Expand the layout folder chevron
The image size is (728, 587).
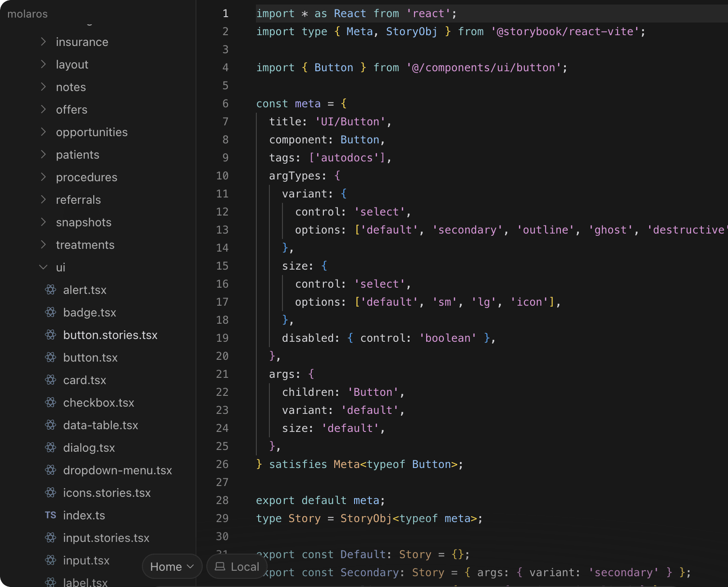(43, 64)
